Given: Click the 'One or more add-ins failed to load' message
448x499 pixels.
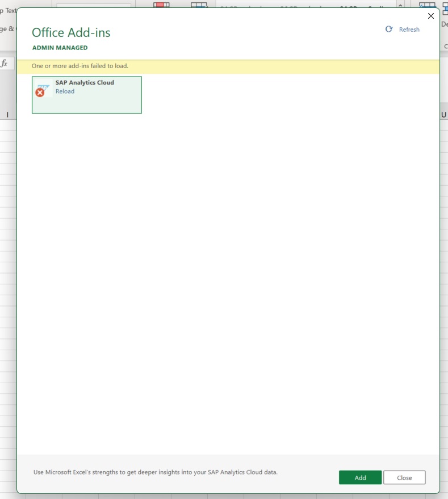Looking at the screenshot, I should 80,66.
